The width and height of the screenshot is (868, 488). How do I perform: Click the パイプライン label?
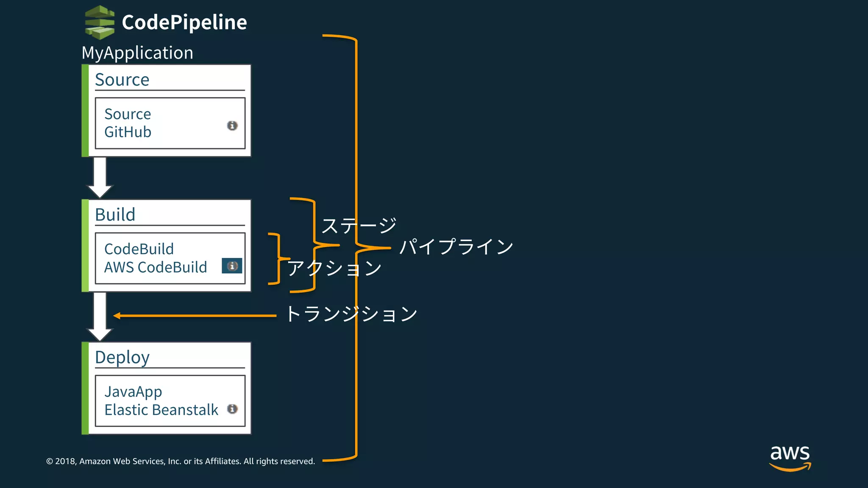(x=456, y=247)
